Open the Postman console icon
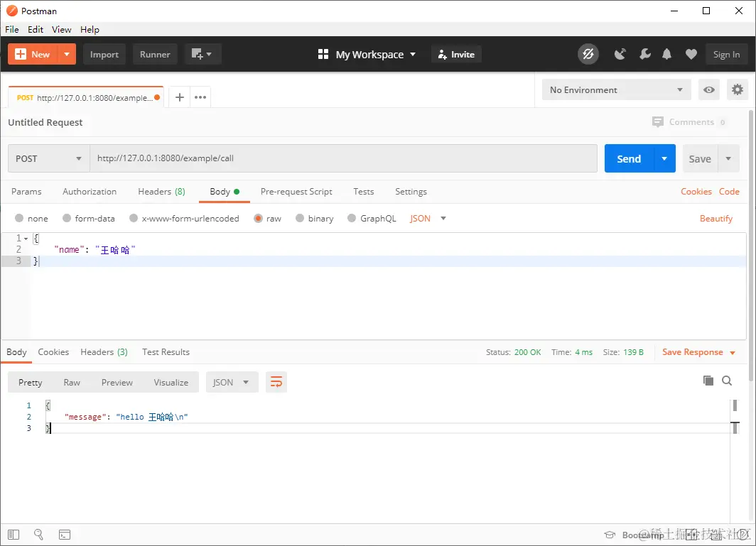756x546 pixels. [65, 535]
